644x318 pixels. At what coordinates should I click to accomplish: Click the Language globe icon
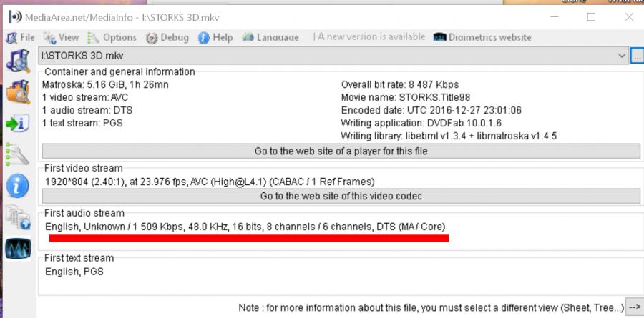(248, 37)
